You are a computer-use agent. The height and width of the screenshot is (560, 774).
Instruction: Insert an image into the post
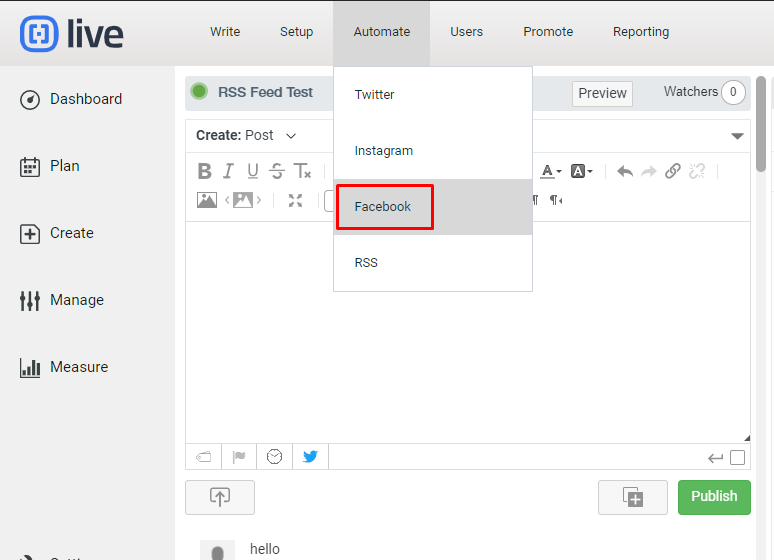[x=207, y=200]
